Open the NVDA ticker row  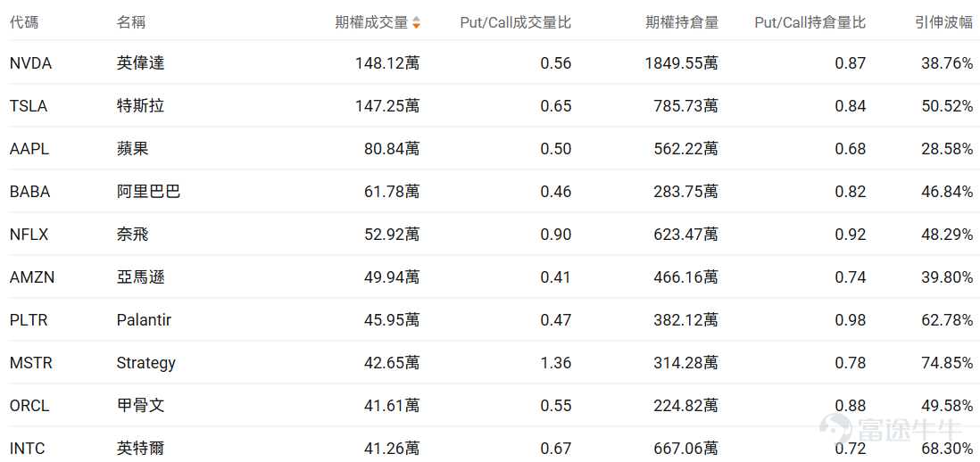pyautogui.click(x=490, y=62)
